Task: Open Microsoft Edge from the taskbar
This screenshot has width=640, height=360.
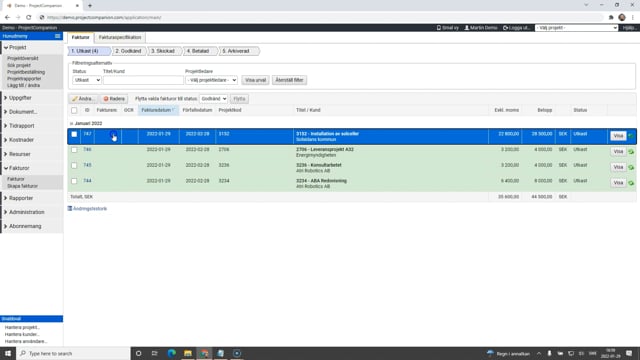Action: (171, 353)
